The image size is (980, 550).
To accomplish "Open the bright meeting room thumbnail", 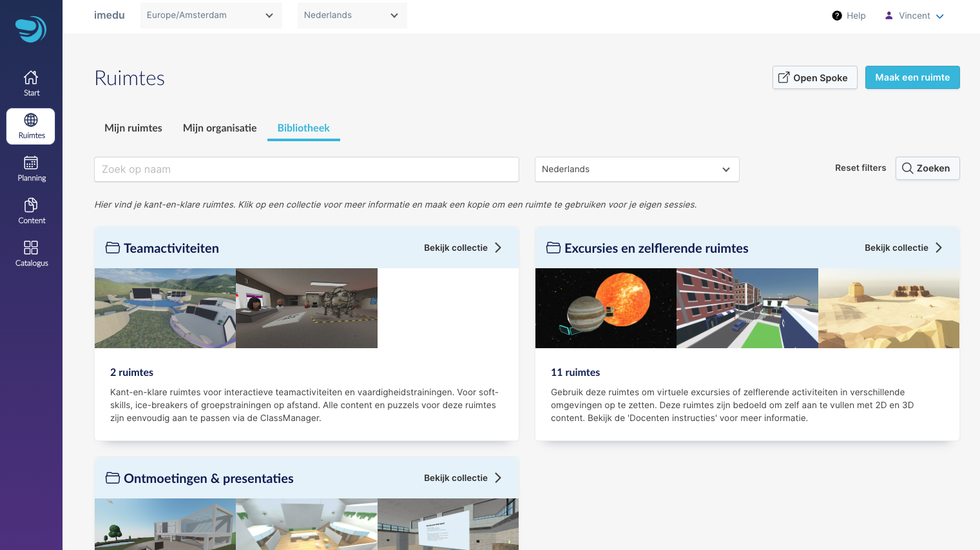I will point(307,524).
